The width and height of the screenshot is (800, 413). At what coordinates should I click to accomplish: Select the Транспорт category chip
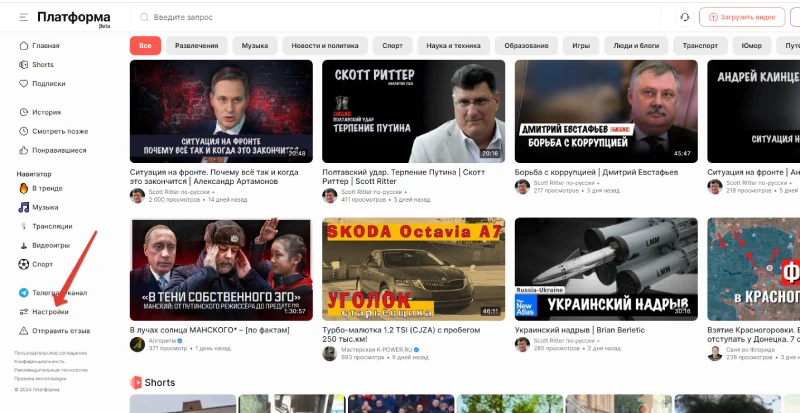point(699,45)
